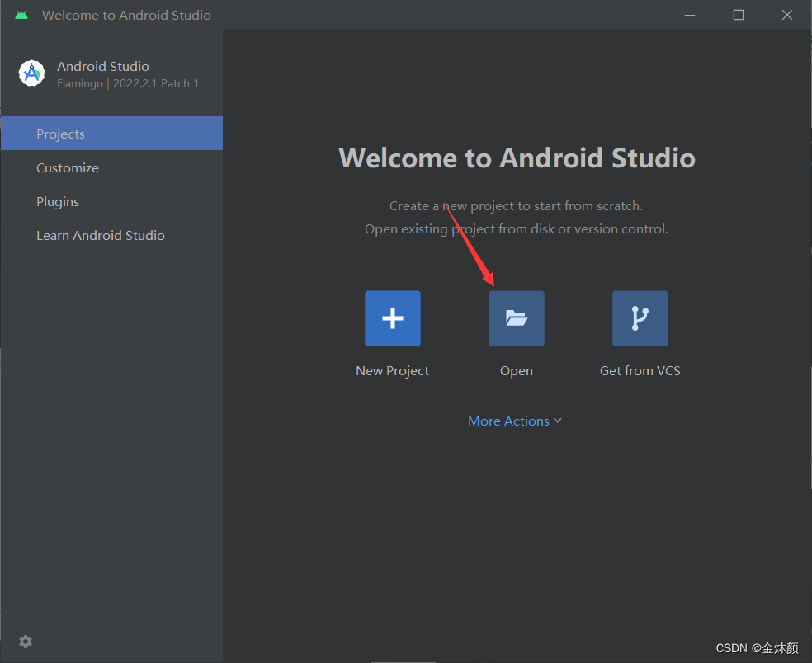Select the Projects tab
This screenshot has width=812, height=663.
(112, 134)
